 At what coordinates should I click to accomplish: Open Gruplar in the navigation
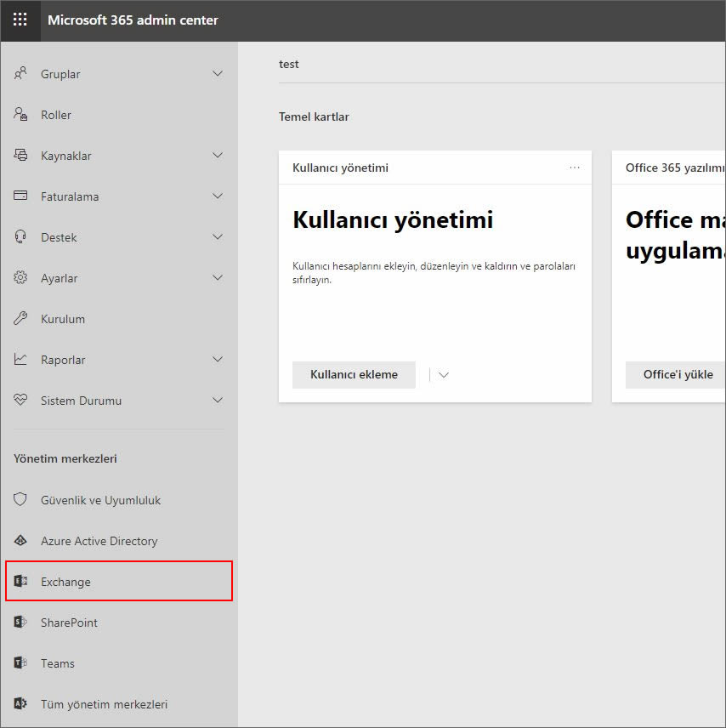119,74
